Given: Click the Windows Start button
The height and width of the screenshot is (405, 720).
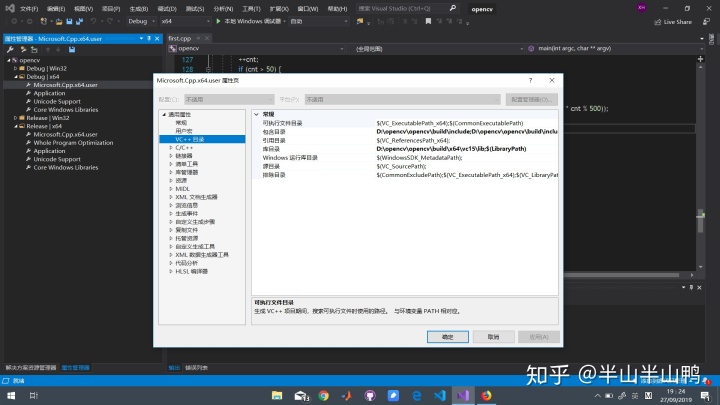Looking at the screenshot, I should coord(11,395).
